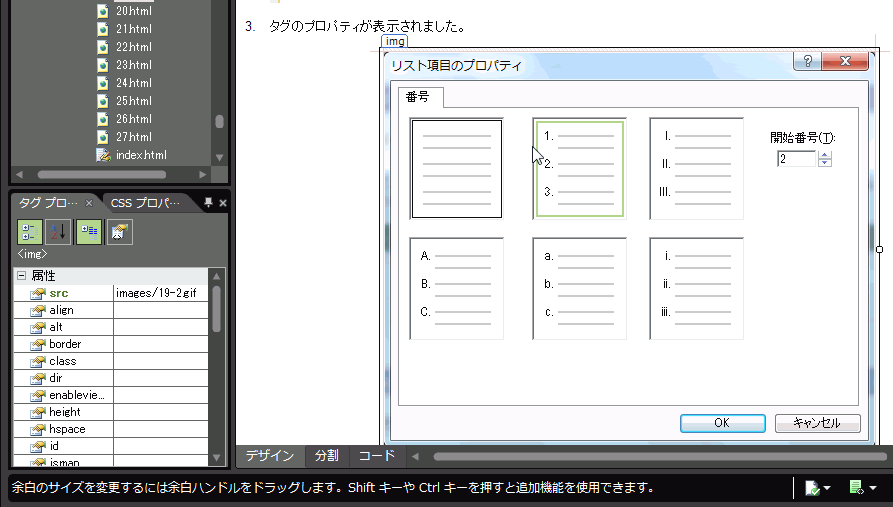The height and width of the screenshot is (507, 893).
Task: Open dropdown next to compatibility check icon
Action: pos(827,488)
